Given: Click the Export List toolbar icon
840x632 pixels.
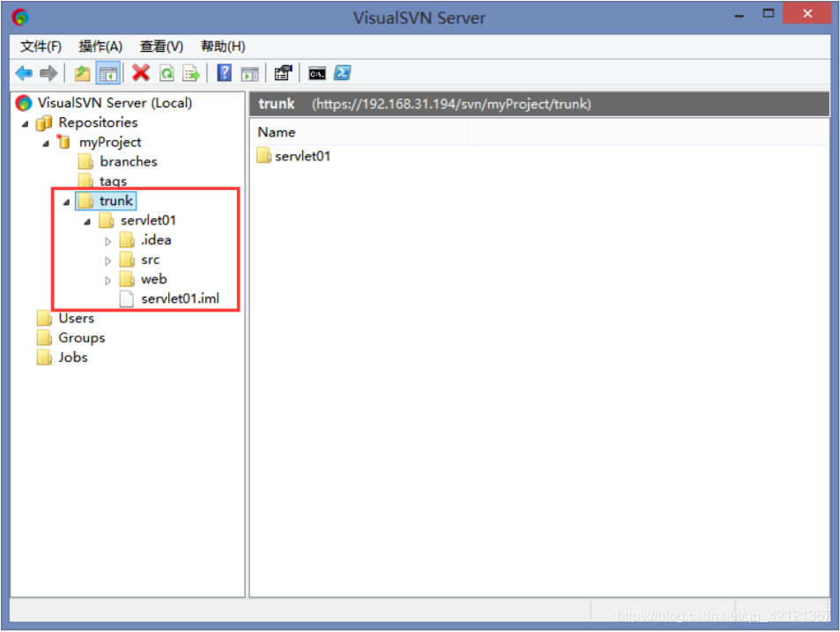Looking at the screenshot, I should pos(191,73).
